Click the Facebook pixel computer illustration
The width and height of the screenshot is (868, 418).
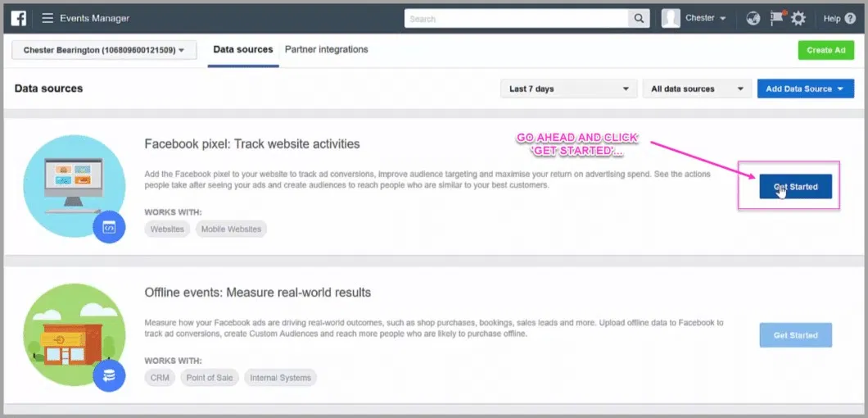(74, 186)
